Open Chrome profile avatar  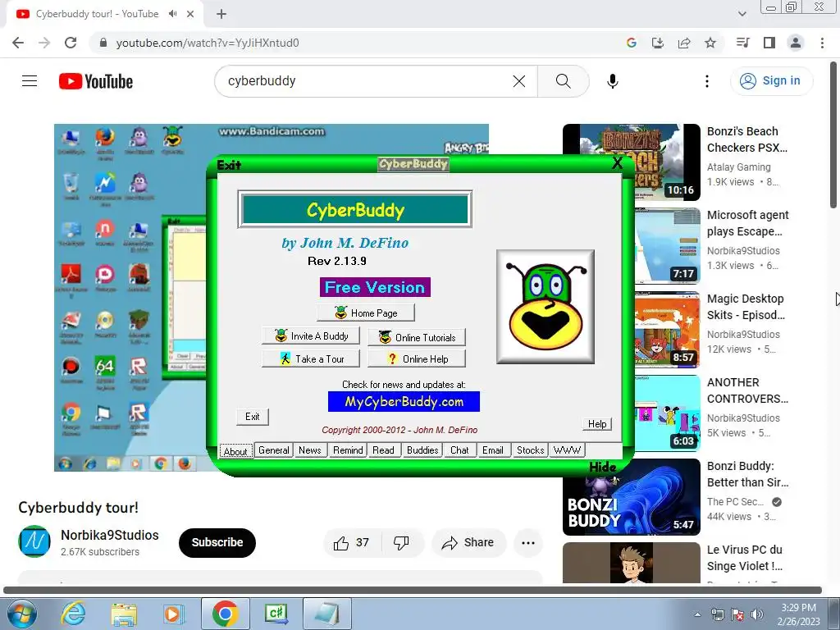pyautogui.click(x=796, y=43)
